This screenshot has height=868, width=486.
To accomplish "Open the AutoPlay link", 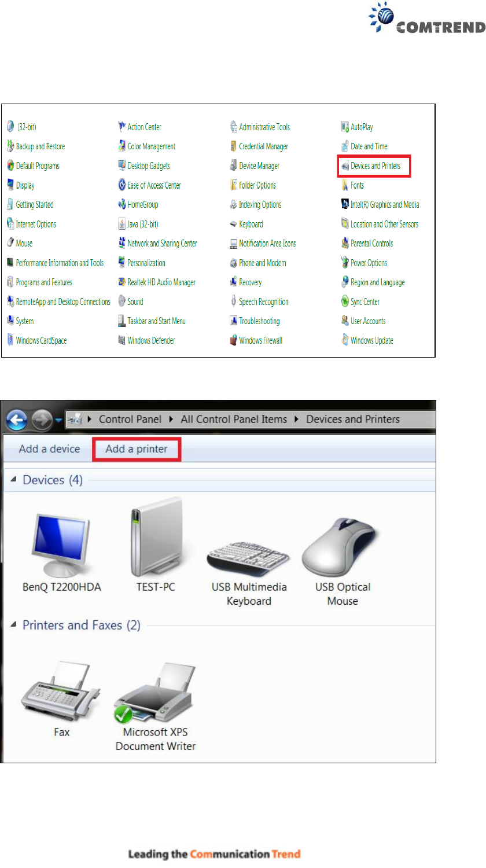I will 362,127.
